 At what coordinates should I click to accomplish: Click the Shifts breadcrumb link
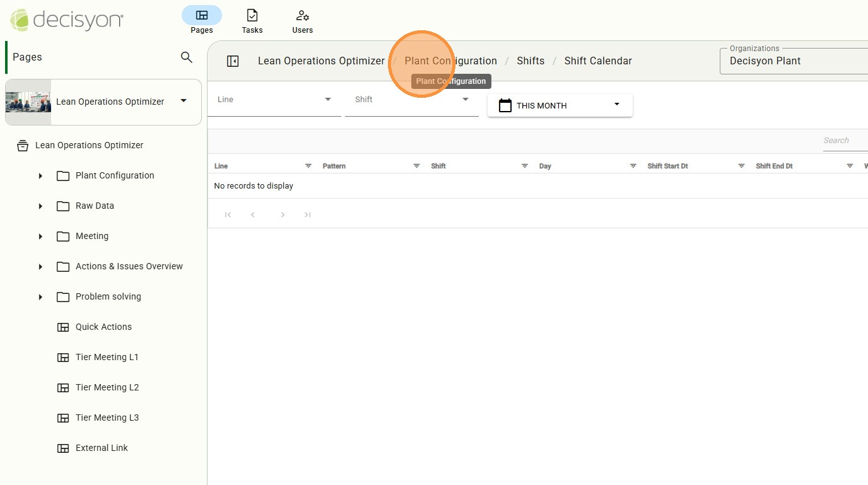[x=530, y=61]
